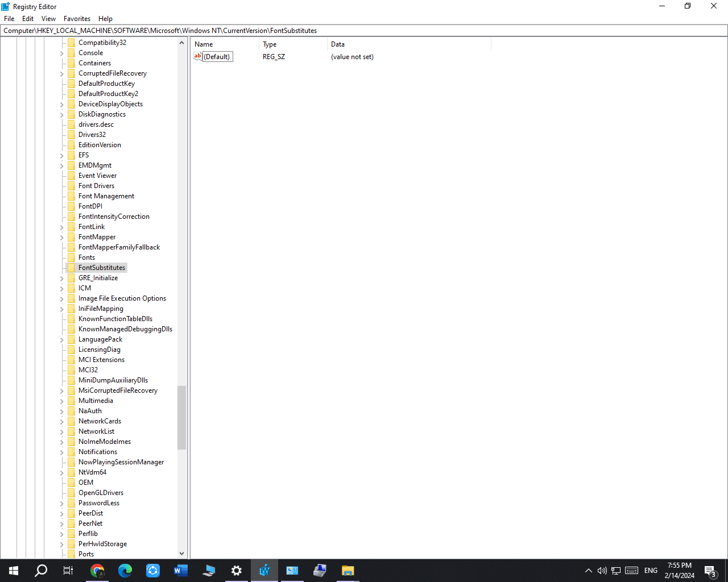The image size is (728, 582).
Task: Expand the CorruptedFileRecovery key
Action: (x=61, y=74)
